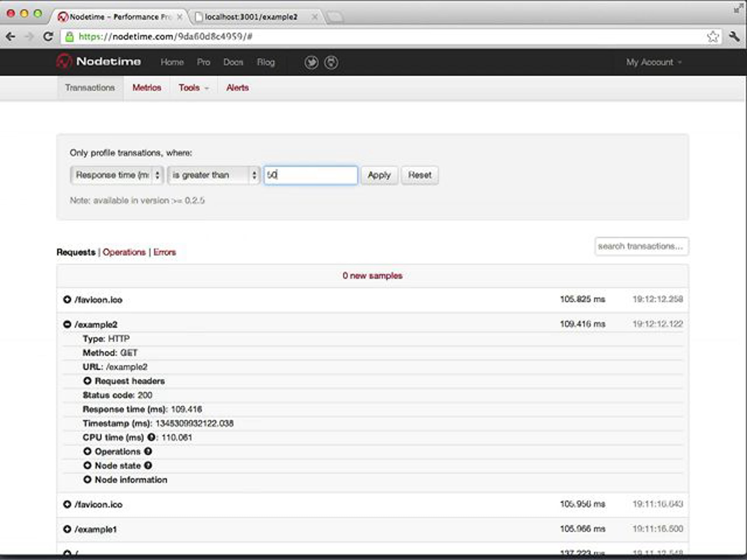747x560 pixels.
Task: Open the Nodetime Twitter icon link
Action: 311,63
